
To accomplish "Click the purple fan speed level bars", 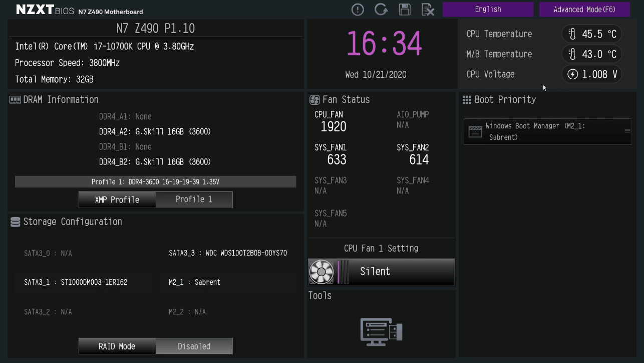I will click(343, 272).
